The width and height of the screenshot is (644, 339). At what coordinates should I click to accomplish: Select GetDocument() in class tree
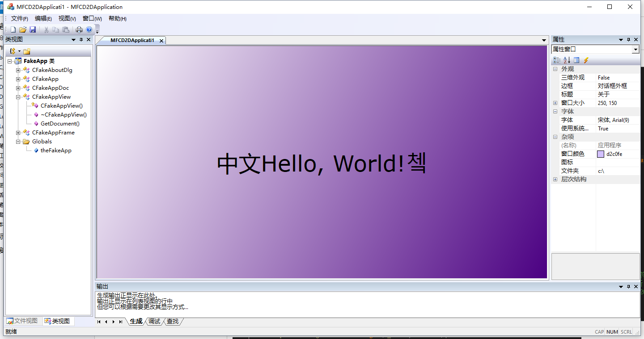(60, 124)
